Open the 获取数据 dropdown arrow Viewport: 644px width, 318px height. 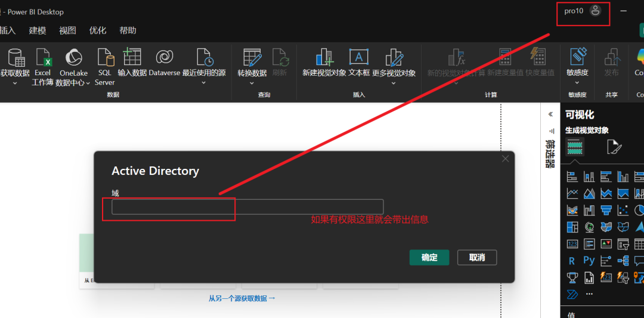[15, 82]
